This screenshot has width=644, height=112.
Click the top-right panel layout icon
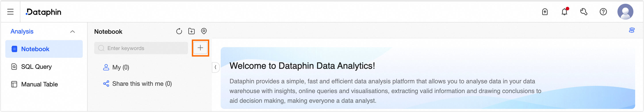point(632,30)
